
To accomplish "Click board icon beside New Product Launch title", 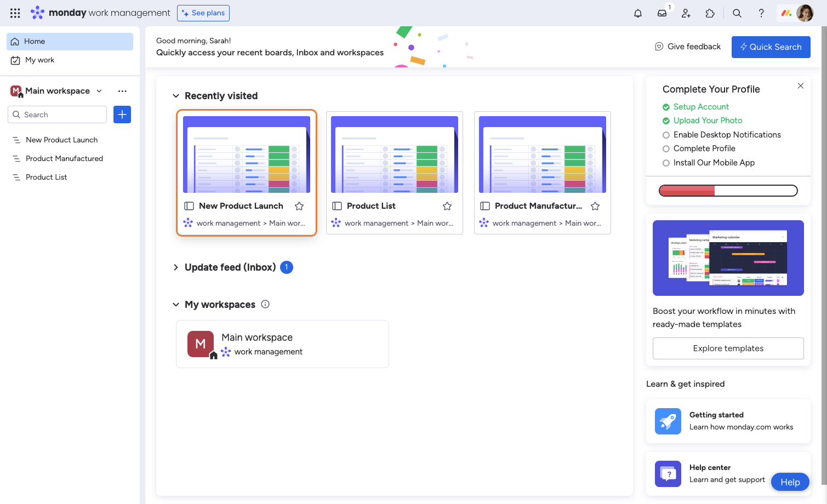I will click(x=189, y=206).
